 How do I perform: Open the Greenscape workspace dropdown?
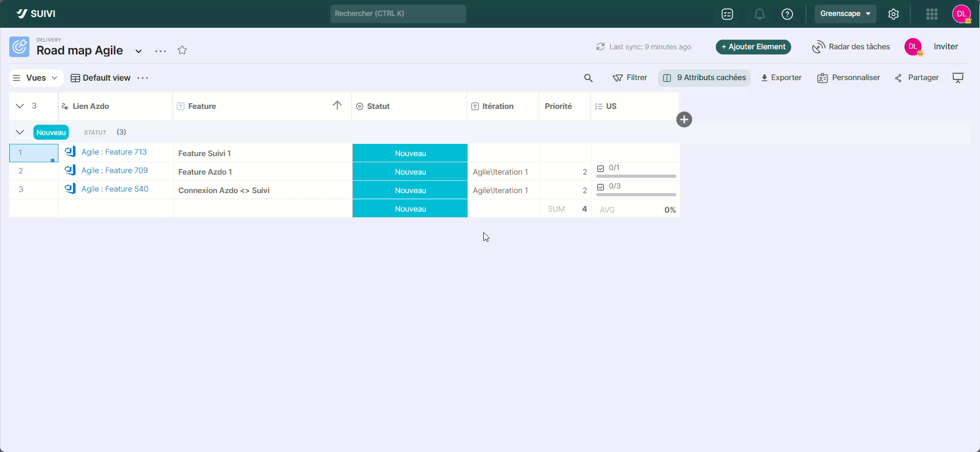845,14
